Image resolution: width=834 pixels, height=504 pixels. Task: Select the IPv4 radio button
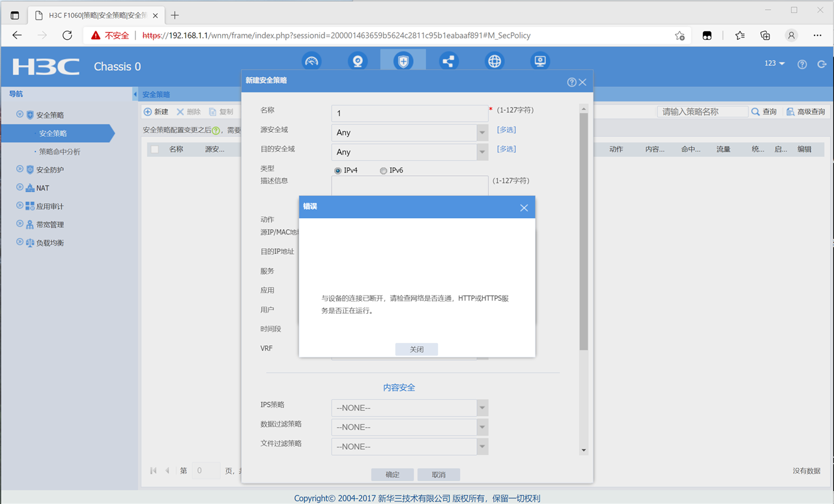[x=338, y=171]
